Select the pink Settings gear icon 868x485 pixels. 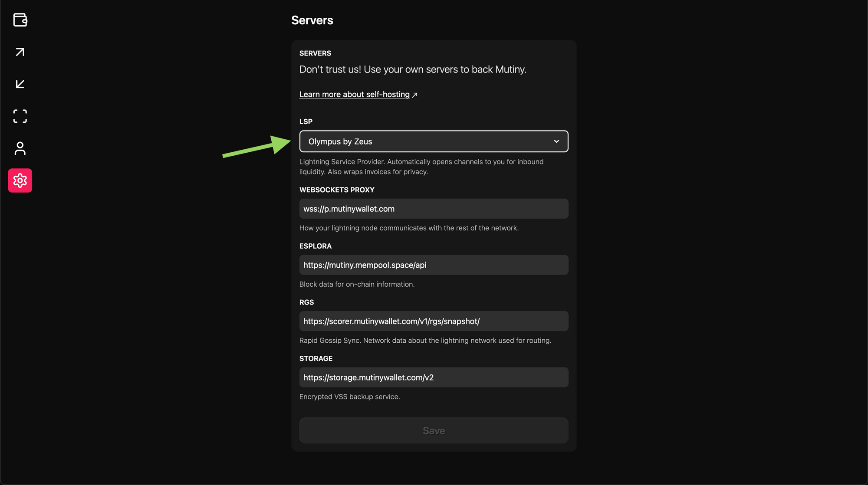[20, 180]
